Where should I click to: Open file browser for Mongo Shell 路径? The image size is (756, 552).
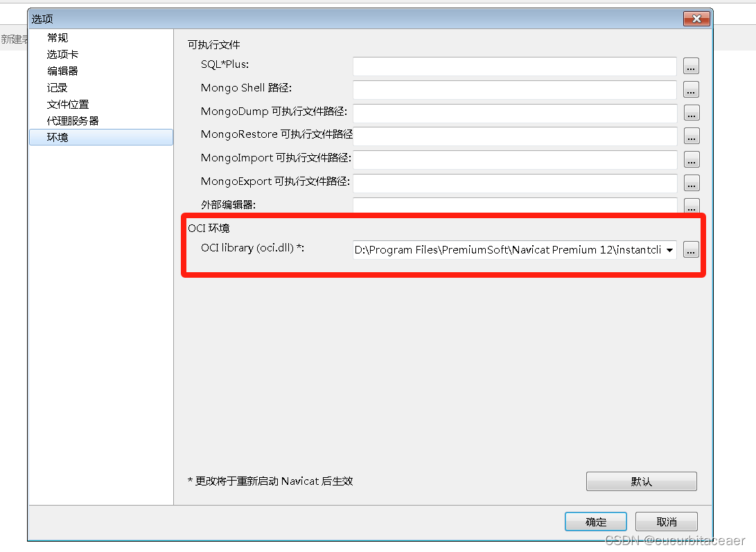pos(691,89)
